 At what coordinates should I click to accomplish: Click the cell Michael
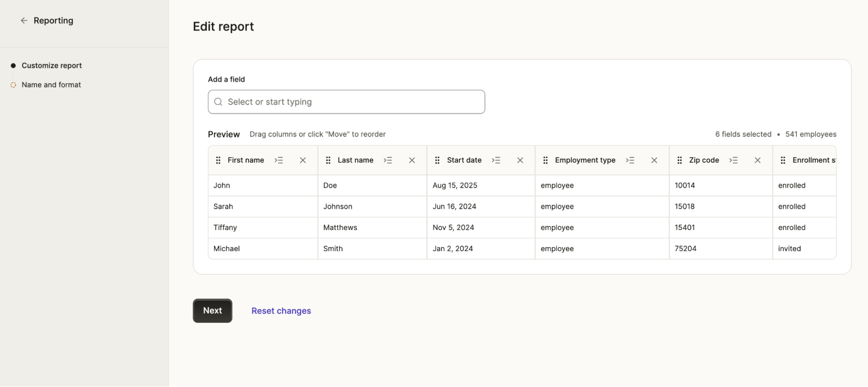click(x=263, y=249)
